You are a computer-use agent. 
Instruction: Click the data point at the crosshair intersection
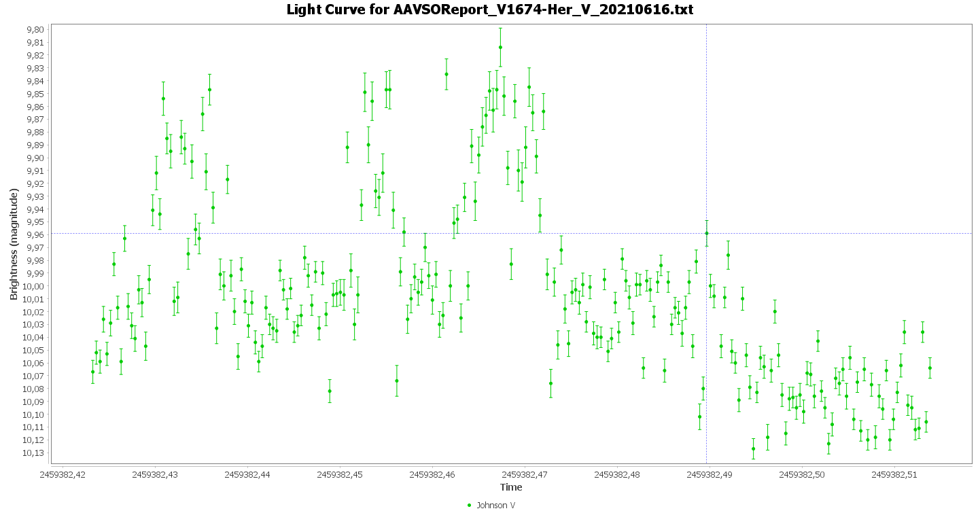coord(707,234)
